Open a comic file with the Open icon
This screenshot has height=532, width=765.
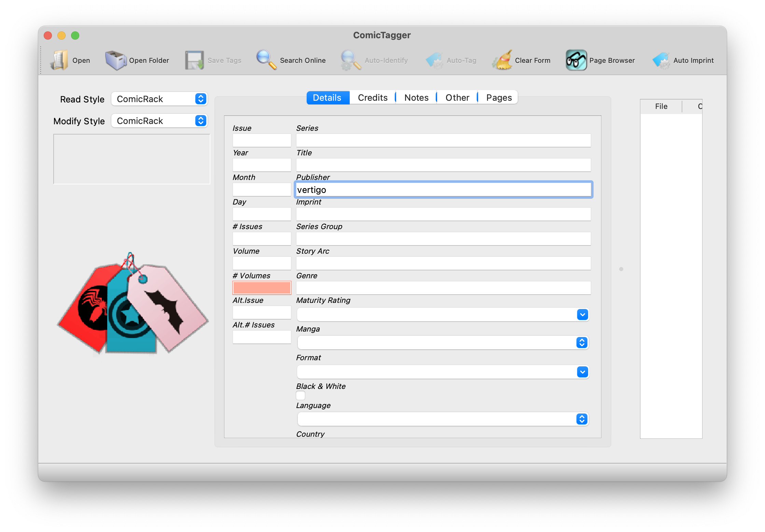pos(70,60)
